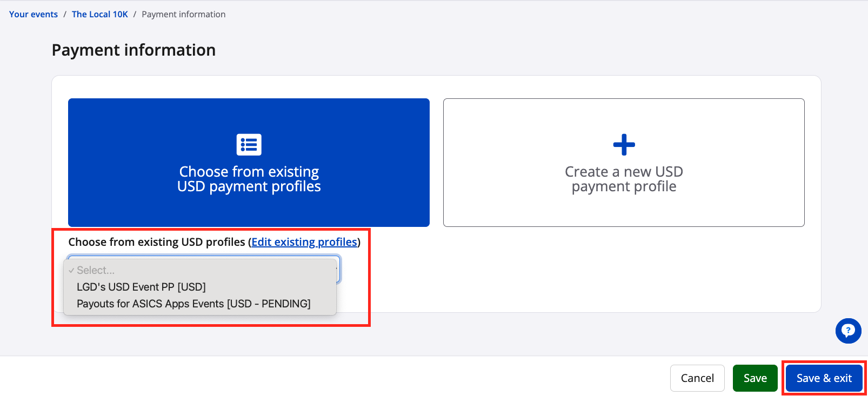The image size is (868, 396).
Task: Click the "Choose from existing USD profiles" label
Action: click(x=157, y=242)
